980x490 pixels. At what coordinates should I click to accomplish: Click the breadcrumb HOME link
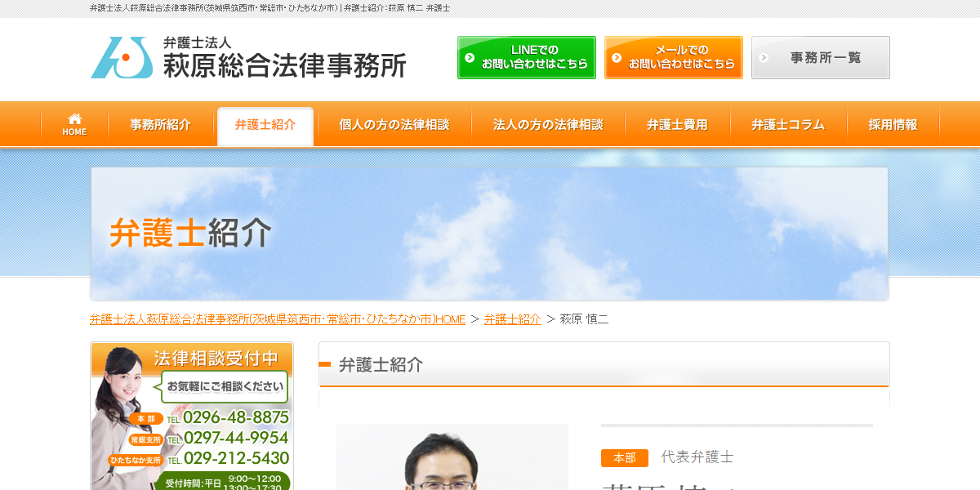[278, 319]
